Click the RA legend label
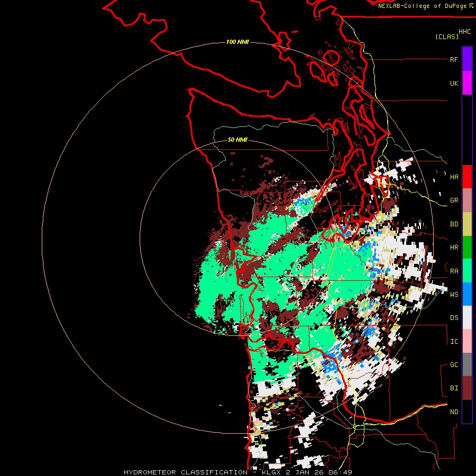The image size is (476, 476). point(454,271)
